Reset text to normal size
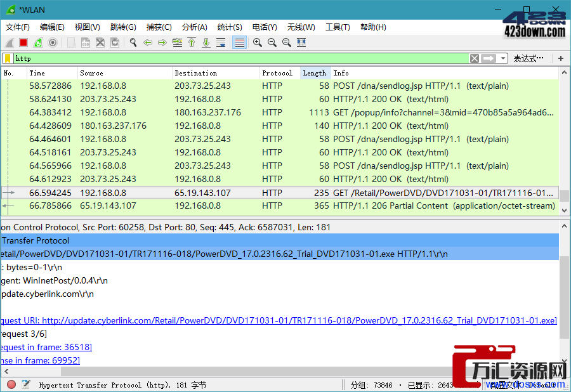 (287, 42)
